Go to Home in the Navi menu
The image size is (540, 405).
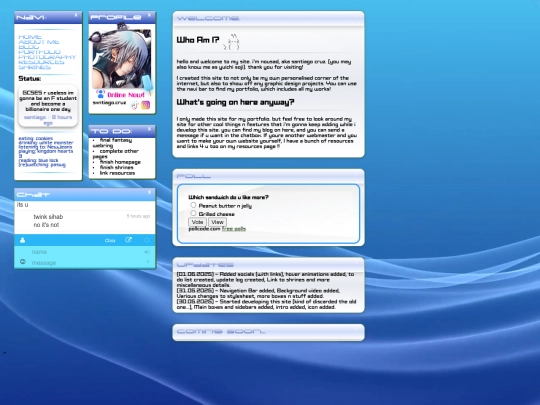click(x=30, y=37)
